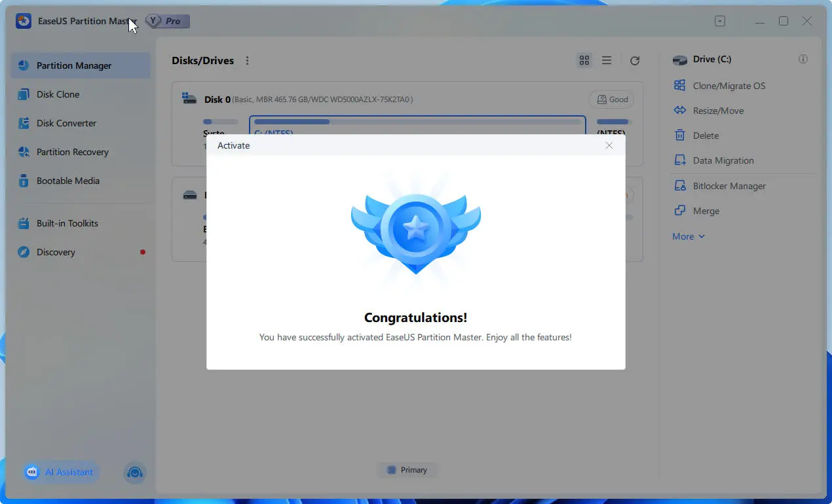
Task: Click the Disk 0 drive icon
Action: pos(189,99)
